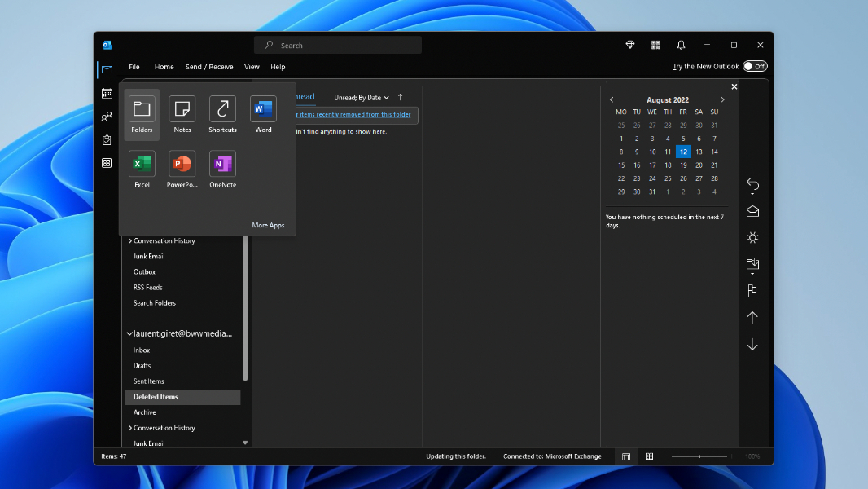Click the down arrow next item icon
This screenshot has height=489, width=868.
(x=752, y=345)
